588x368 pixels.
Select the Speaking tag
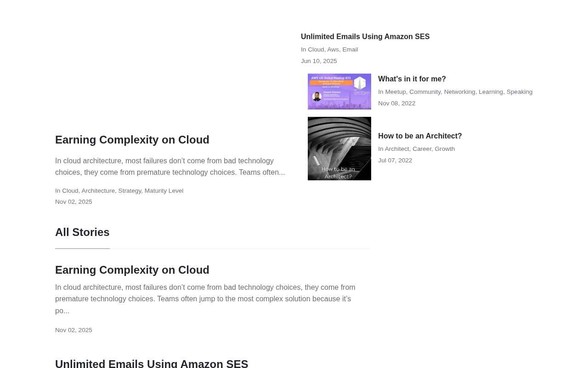point(520,92)
